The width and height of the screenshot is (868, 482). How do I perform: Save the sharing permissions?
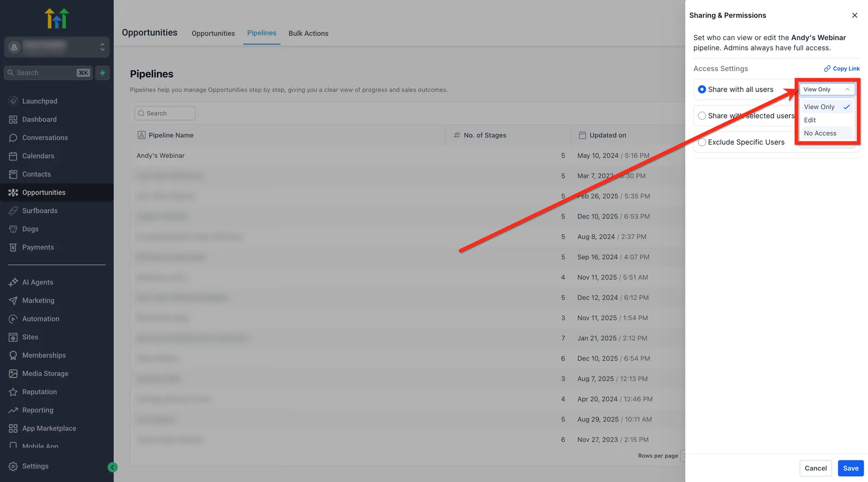[851, 468]
